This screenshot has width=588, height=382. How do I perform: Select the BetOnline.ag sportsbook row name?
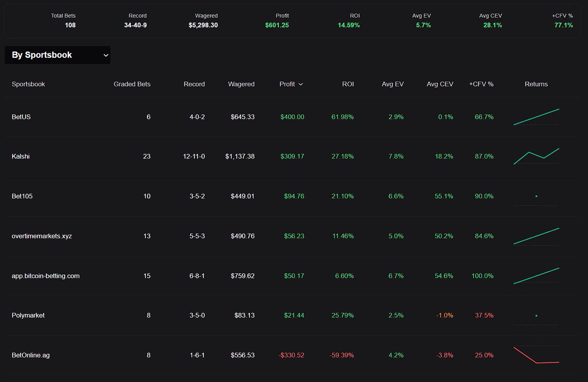pos(30,355)
